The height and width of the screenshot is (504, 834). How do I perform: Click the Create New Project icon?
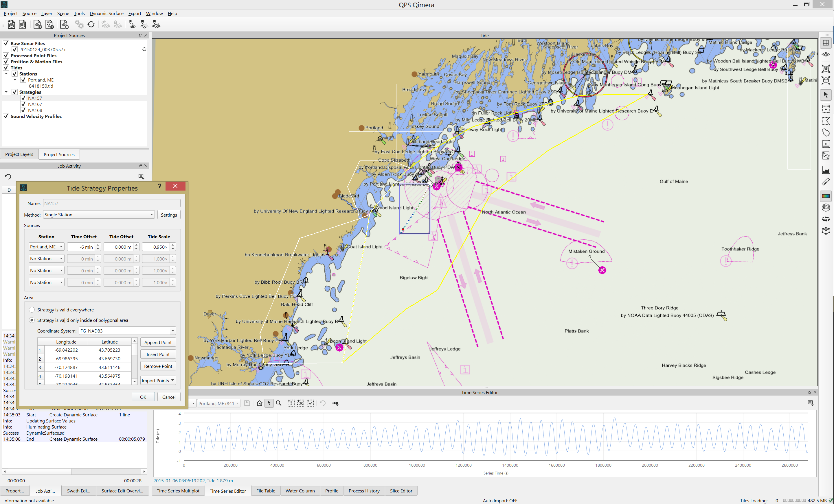coord(11,24)
